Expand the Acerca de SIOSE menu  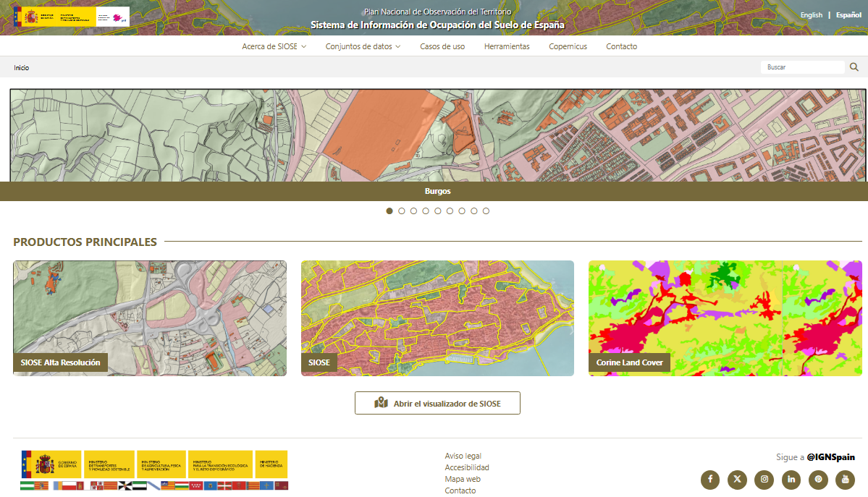[x=274, y=46]
